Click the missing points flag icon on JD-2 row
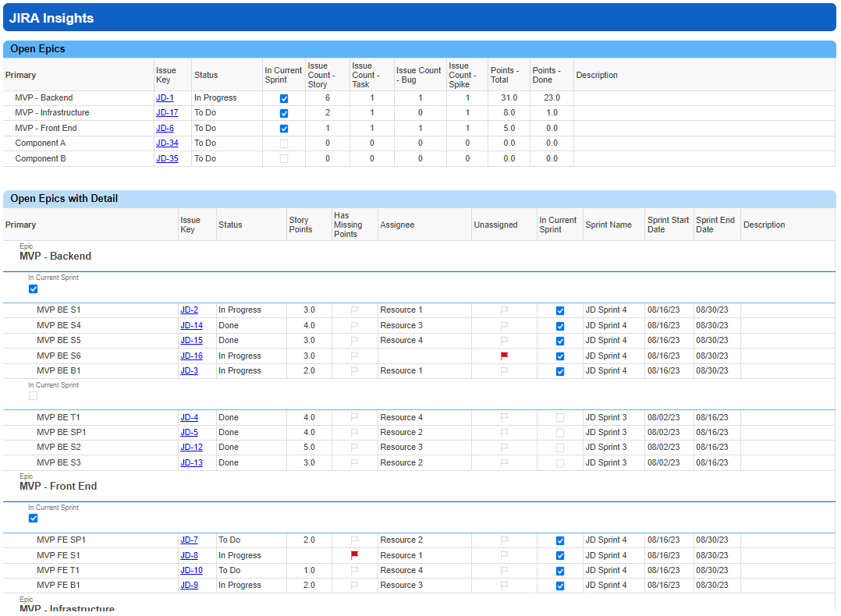Screen dimensions: 841x616 click(x=354, y=310)
